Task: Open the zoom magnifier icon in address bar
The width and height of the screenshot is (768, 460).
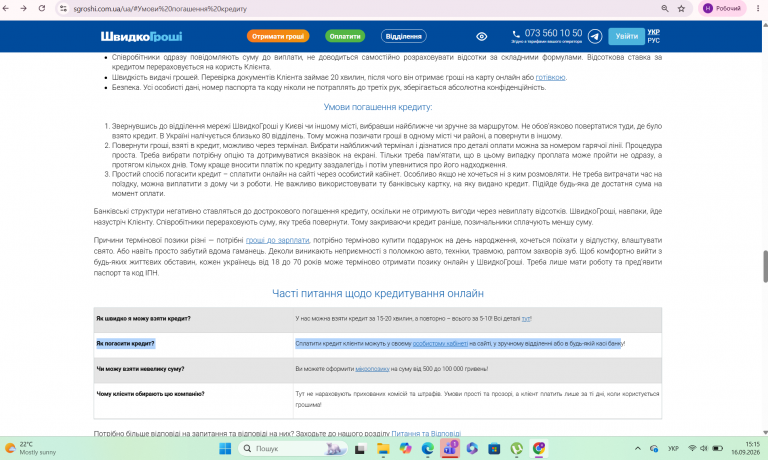Action: (x=665, y=8)
